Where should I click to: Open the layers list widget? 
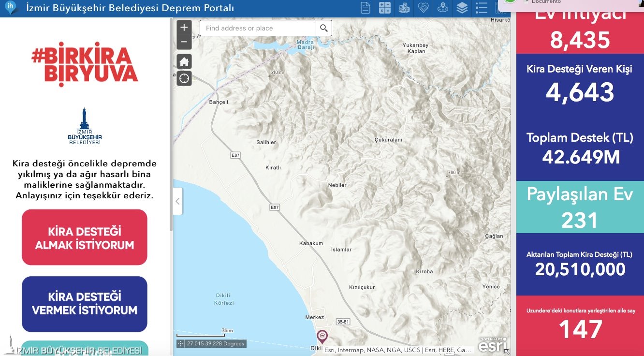pyautogui.click(x=462, y=8)
